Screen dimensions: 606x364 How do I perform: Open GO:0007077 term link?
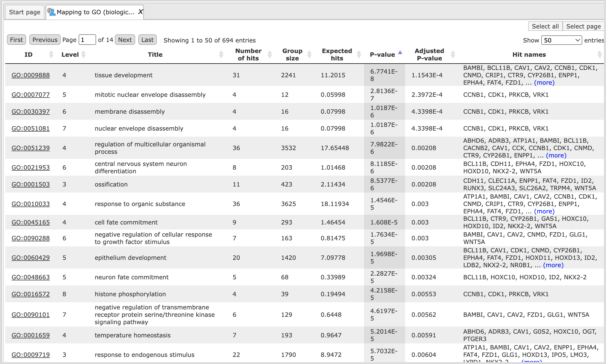[31, 95]
